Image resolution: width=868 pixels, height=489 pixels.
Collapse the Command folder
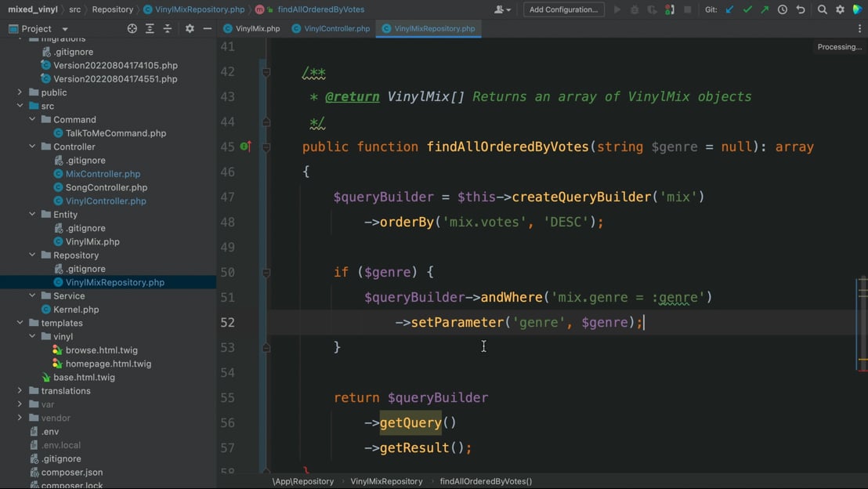[x=32, y=119]
